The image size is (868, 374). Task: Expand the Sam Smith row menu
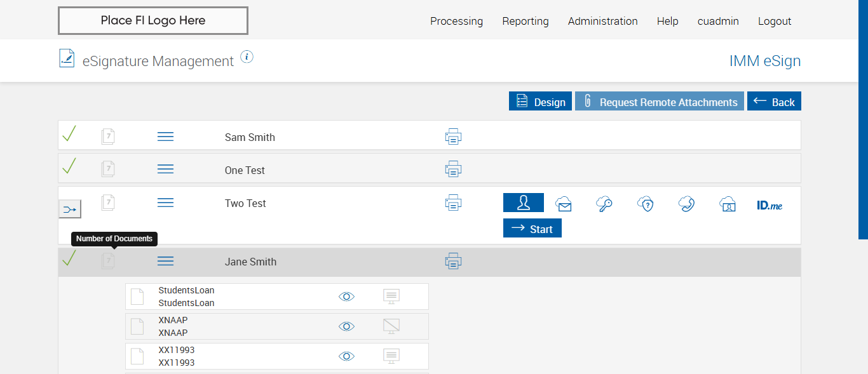point(165,137)
